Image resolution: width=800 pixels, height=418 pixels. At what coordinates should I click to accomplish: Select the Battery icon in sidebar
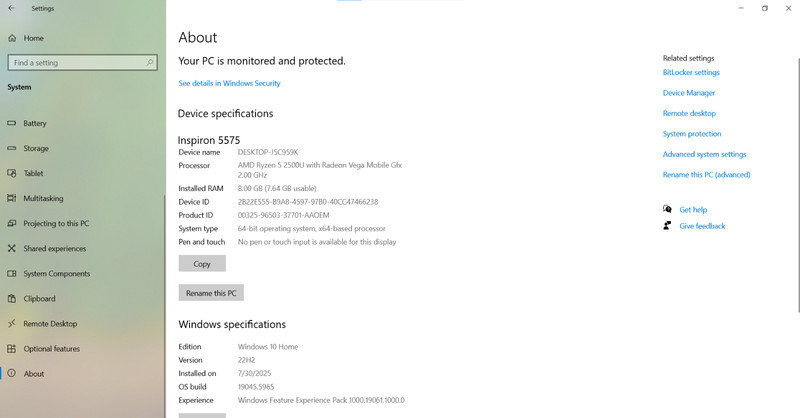point(12,124)
